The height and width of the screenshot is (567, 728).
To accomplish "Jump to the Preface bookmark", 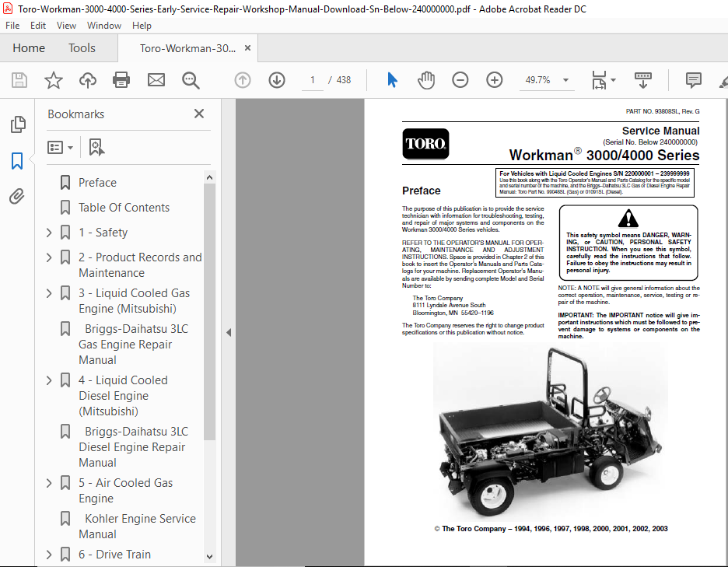I will coord(97,183).
